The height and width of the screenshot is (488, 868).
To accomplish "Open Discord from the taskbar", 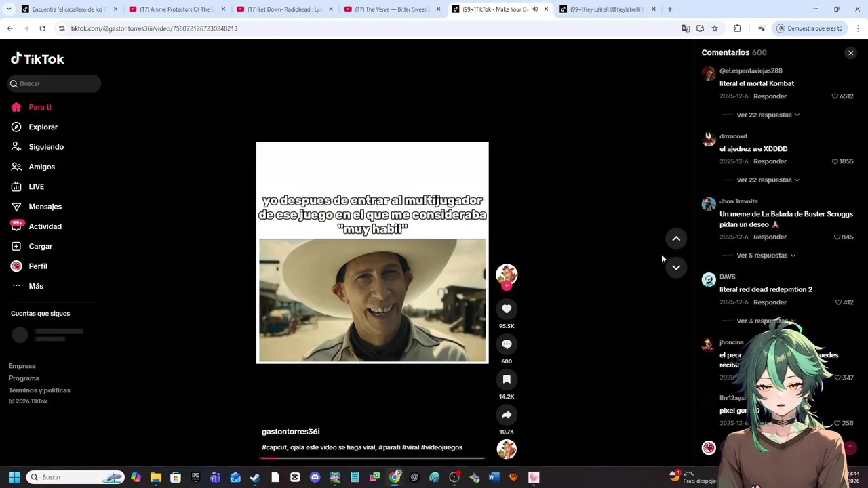I will [315, 477].
